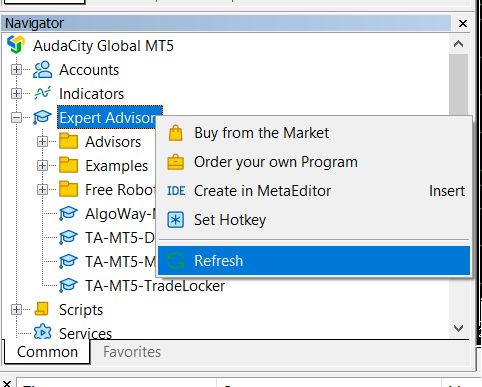The width and height of the screenshot is (482, 387).
Task: Choose Buy from the Market menu entry
Action: point(314,133)
